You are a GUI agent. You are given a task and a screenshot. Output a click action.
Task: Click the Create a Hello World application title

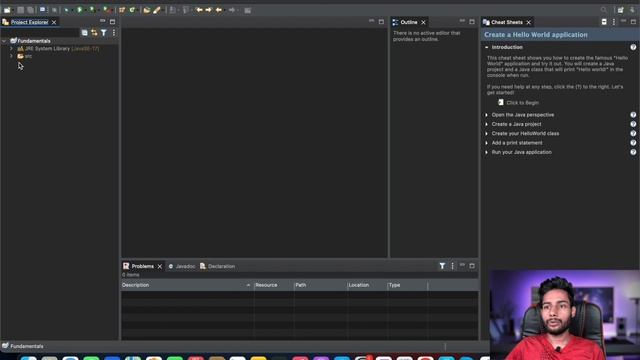point(536,35)
